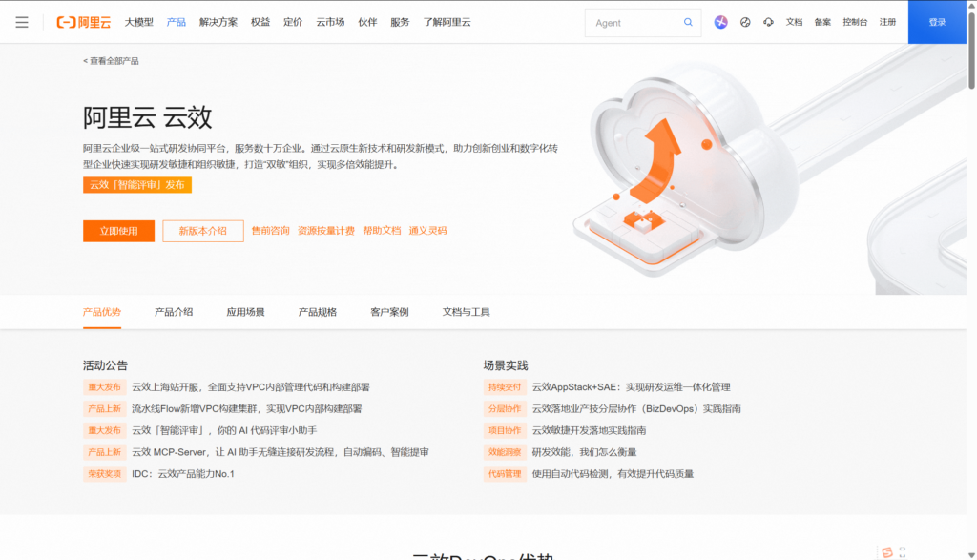
Task: Open the 解决方案 dropdown menu
Action: pos(220,22)
